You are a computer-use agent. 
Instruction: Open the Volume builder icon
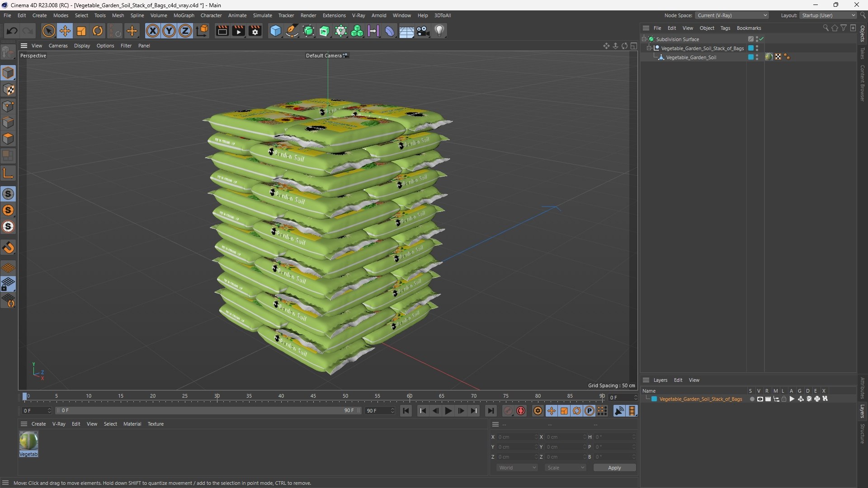point(357,31)
